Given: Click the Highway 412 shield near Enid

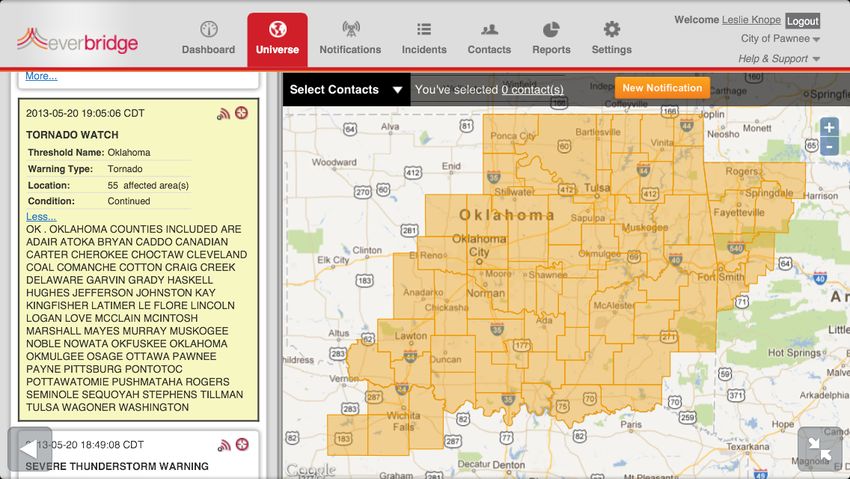Looking at the screenshot, I should click(413, 173).
